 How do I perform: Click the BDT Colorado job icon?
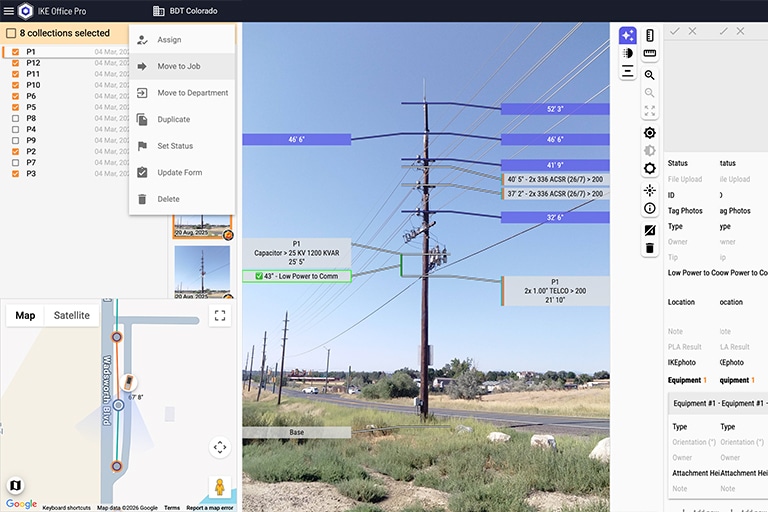[x=159, y=11]
